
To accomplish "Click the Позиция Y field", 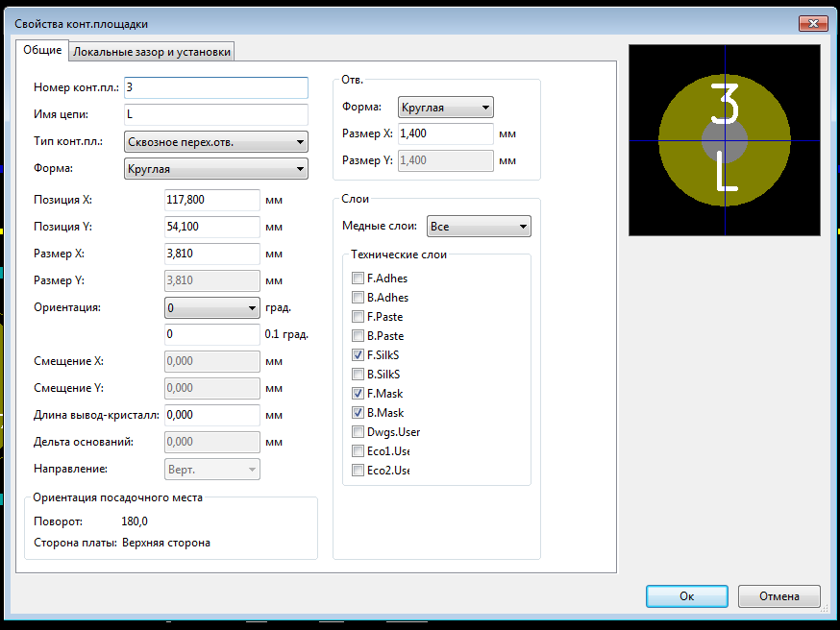I will 212,227.
